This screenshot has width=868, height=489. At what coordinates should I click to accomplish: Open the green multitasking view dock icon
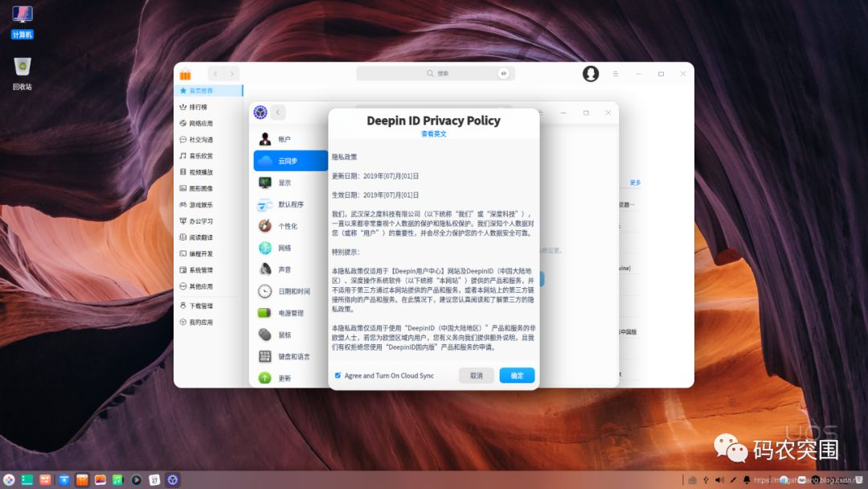coord(27,479)
